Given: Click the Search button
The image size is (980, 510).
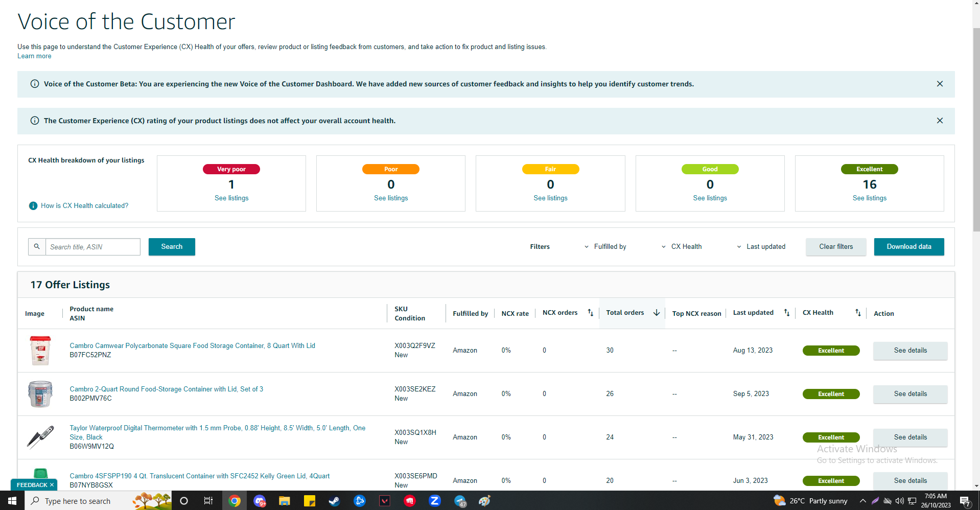Looking at the screenshot, I should 172,246.
